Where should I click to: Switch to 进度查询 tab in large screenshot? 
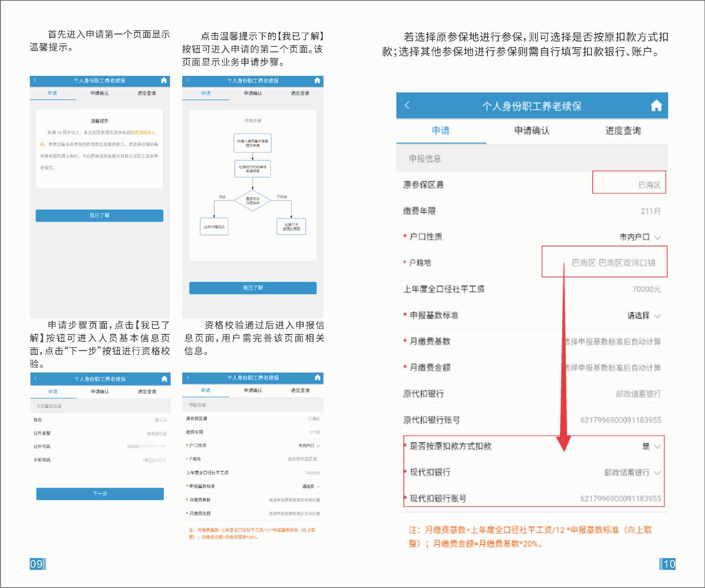coord(623,131)
